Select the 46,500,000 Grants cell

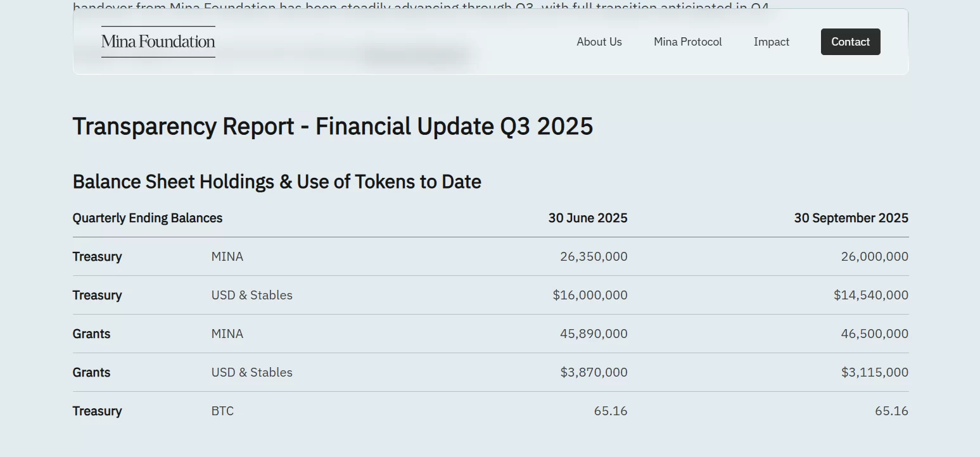874,334
